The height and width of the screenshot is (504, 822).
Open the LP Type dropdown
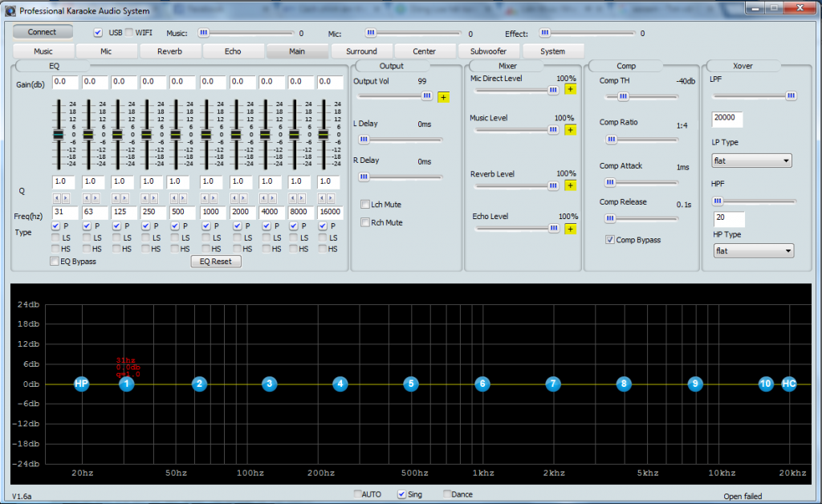[751, 161]
